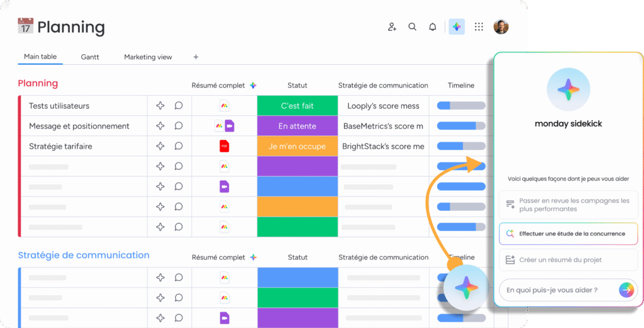This screenshot has width=644, height=328.
Task: Select BaseMetrics's score m cell
Action: pyautogui.click(x=383, y=126)
